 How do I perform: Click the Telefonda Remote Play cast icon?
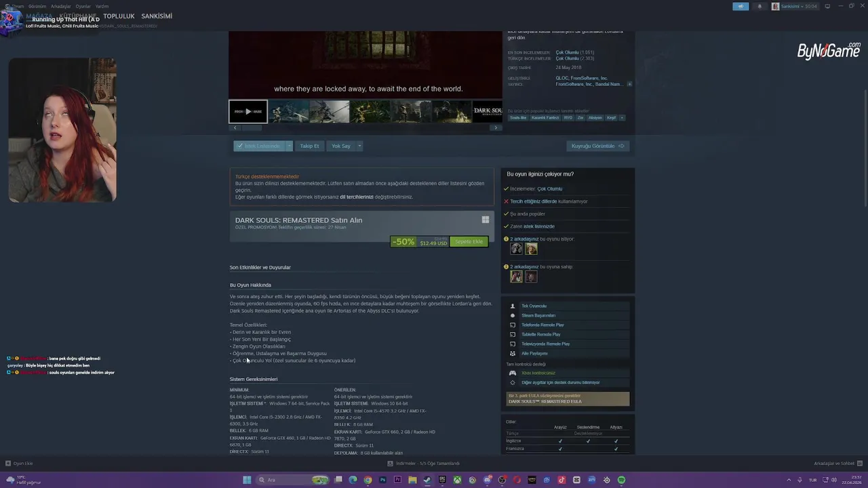[x=513, y=325]
